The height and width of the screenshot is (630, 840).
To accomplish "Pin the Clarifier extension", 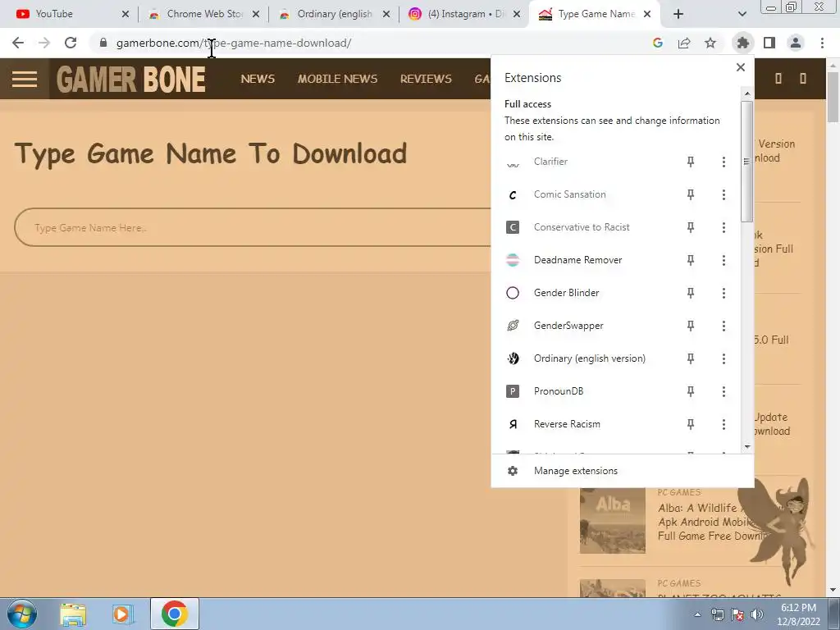I will click(691, 162).
